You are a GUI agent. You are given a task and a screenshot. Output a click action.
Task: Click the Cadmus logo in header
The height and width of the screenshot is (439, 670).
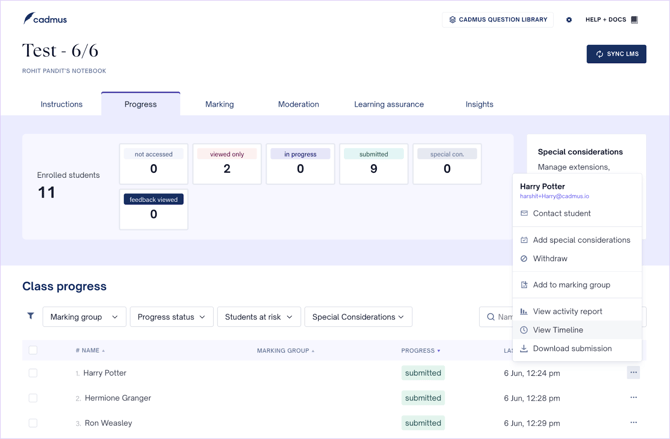tap(45, 19)
